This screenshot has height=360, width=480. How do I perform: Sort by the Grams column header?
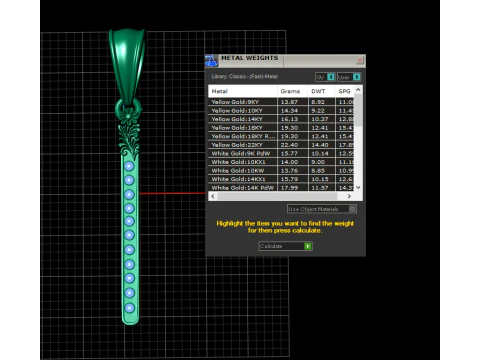click(x=293, y=91)
